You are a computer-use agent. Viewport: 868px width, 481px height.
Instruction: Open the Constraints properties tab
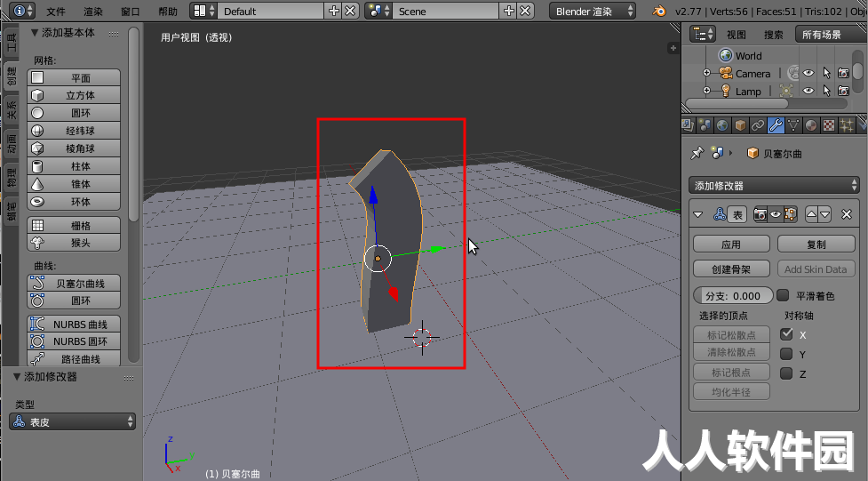[x=758, y=125]
